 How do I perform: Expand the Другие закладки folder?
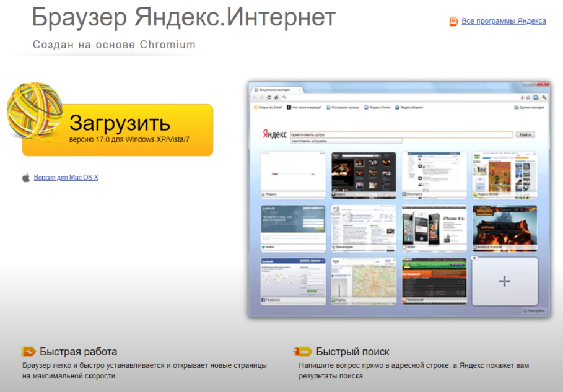tap(530, 107)
